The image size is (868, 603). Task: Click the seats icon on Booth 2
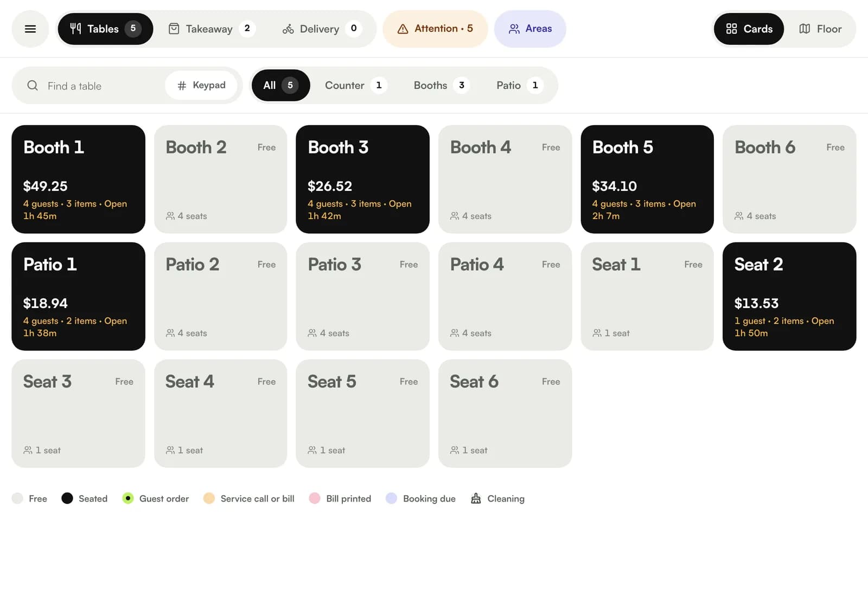[170, 216]
